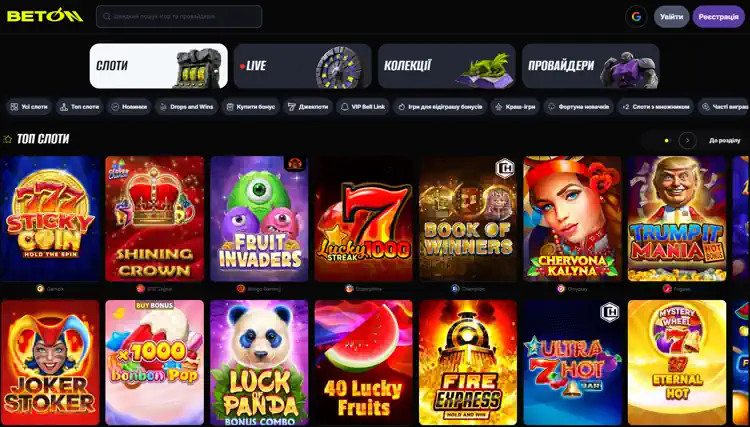Image resolution: width=750 pixels, height=427 pixels.
Task: Click the Google sign-in icon
Action: click(x=636, y=17)
